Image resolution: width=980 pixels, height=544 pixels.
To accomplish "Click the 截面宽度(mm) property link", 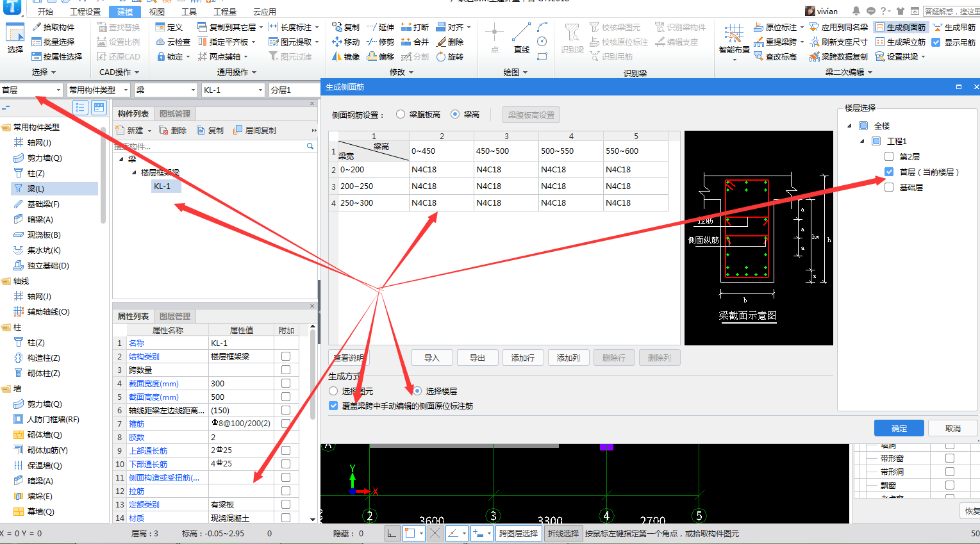I will (154, 383).
